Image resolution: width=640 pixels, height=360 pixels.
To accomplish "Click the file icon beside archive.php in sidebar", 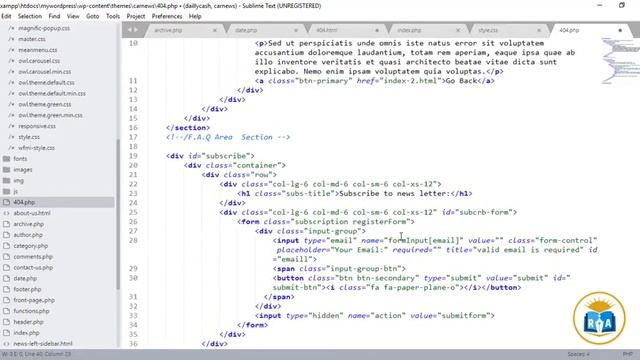I will click(6, 224).
